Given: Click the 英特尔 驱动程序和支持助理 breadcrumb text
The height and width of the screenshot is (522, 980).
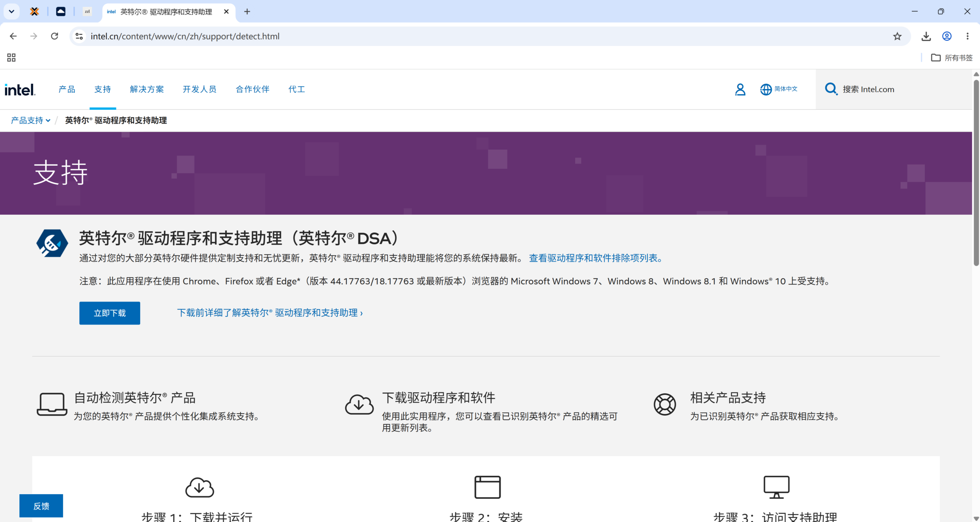Looking at the screenshot, I should (x=116, y=121).
